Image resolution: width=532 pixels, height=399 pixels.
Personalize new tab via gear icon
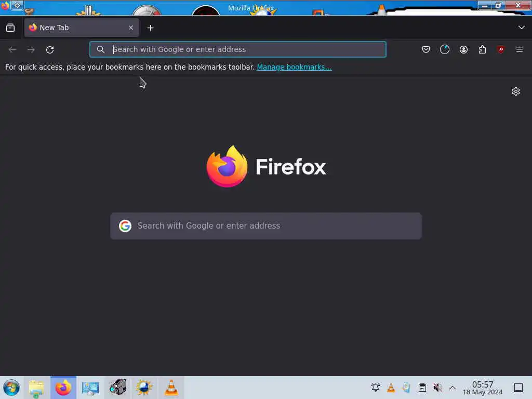[516, 91]
